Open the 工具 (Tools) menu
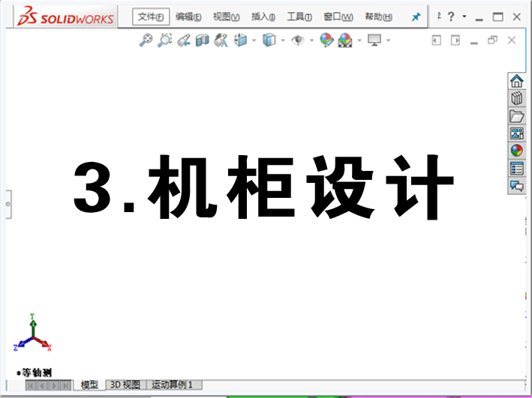532x398 pixels. [x=299, y=17]
